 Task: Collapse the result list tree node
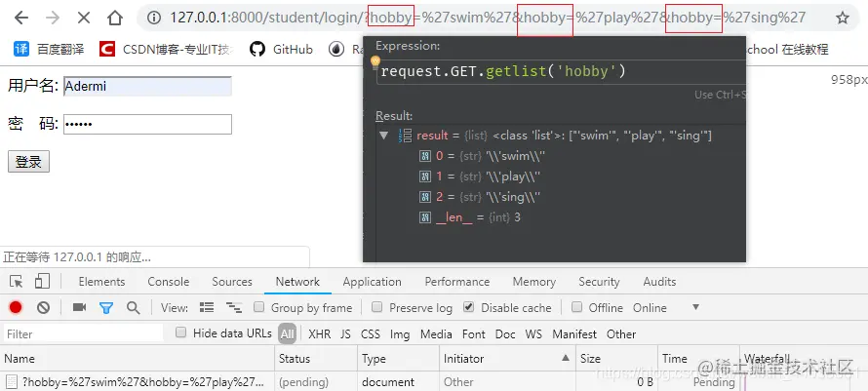point(383,136)
